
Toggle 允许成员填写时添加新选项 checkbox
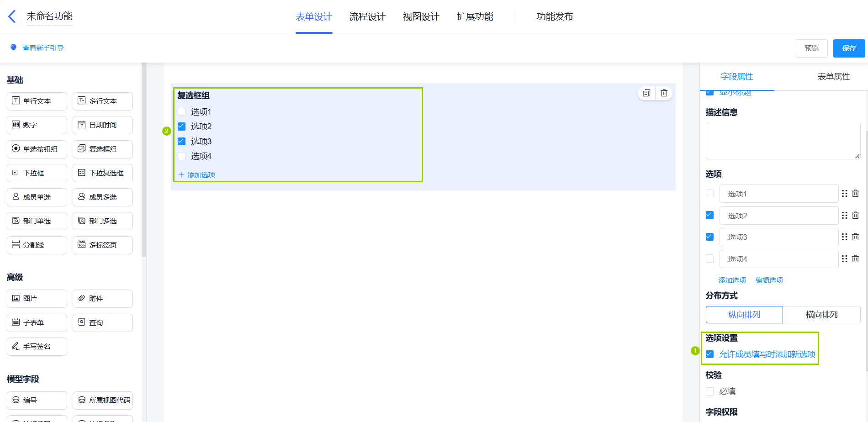pyautogui.click(x=710, y=354)
